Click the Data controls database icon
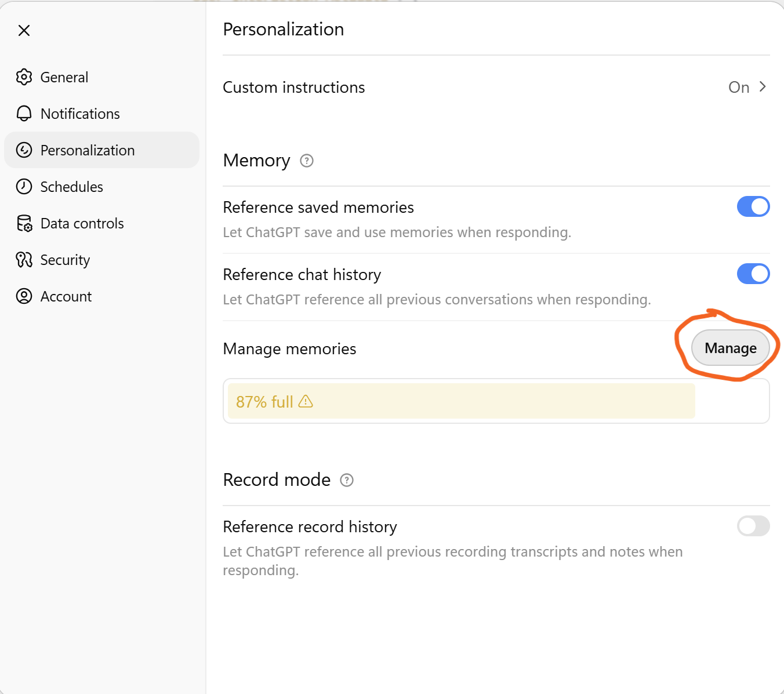 click(x=24, y=223)
